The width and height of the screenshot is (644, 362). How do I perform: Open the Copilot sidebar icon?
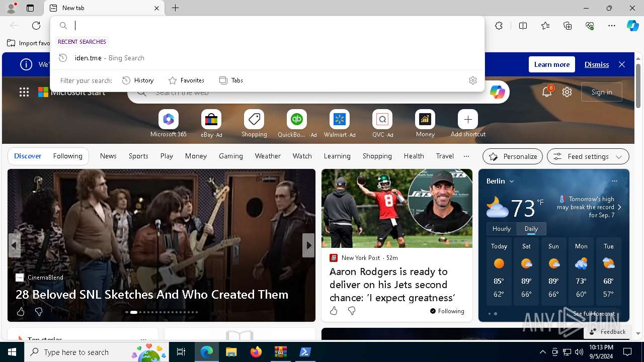point(632,26)
